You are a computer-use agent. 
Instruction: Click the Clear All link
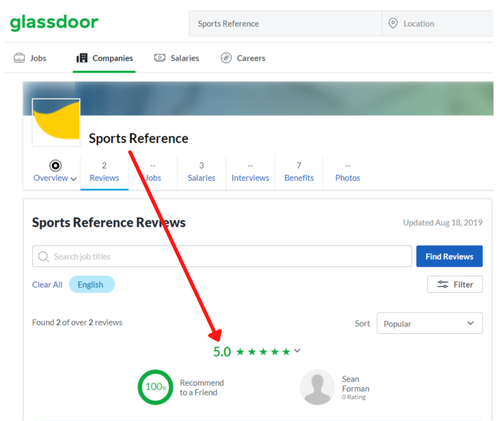coord(47,284)
